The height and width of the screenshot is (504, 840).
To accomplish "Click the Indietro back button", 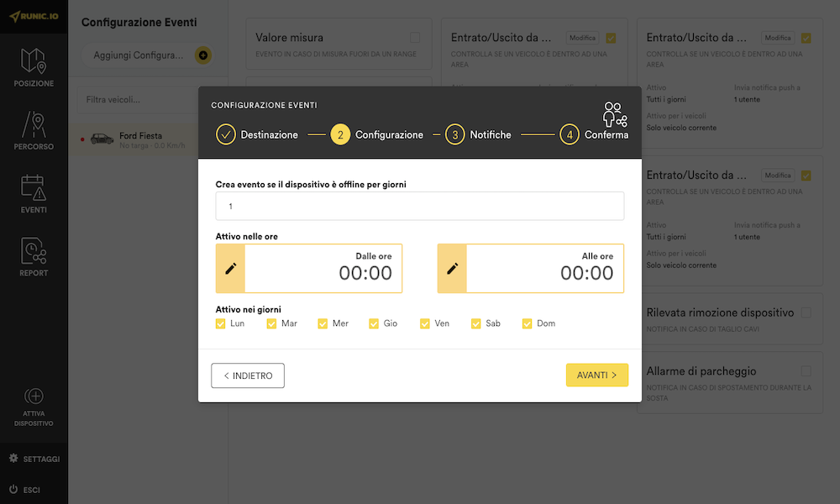I will point(248,375).
